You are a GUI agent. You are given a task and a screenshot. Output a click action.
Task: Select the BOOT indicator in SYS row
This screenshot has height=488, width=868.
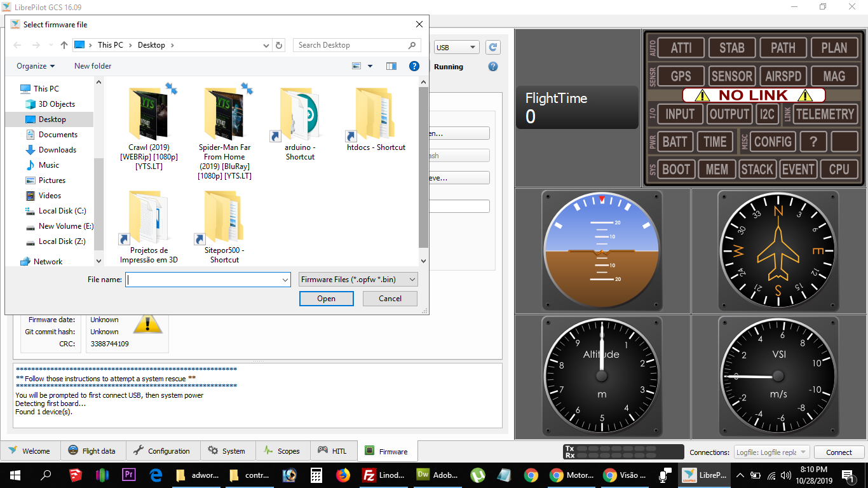click(x=677, y=169)
